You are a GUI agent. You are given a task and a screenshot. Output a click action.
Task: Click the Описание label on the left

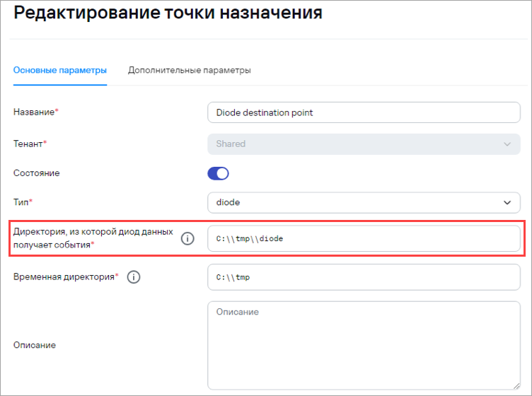(35, 345)
